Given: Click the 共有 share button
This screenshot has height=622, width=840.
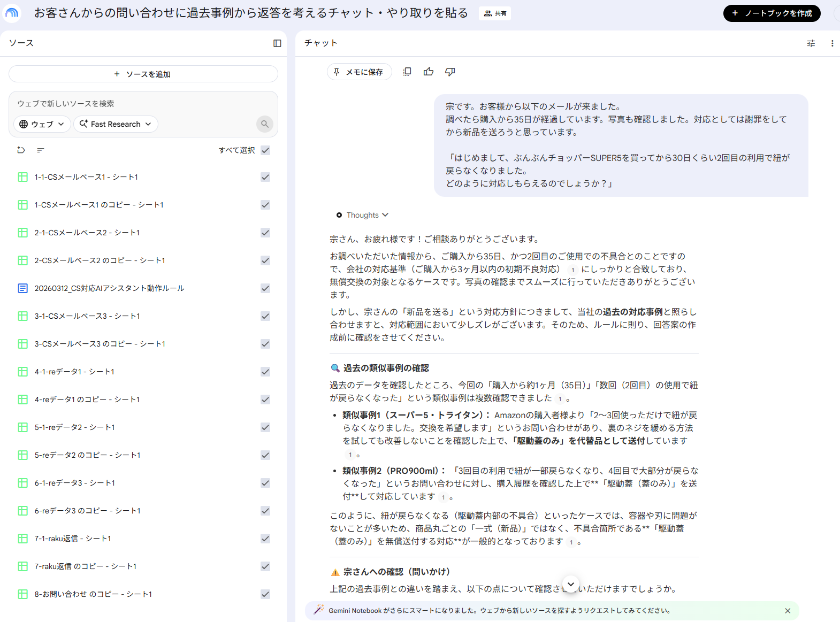Looking at the screenshot, I should tap(495, 13).
